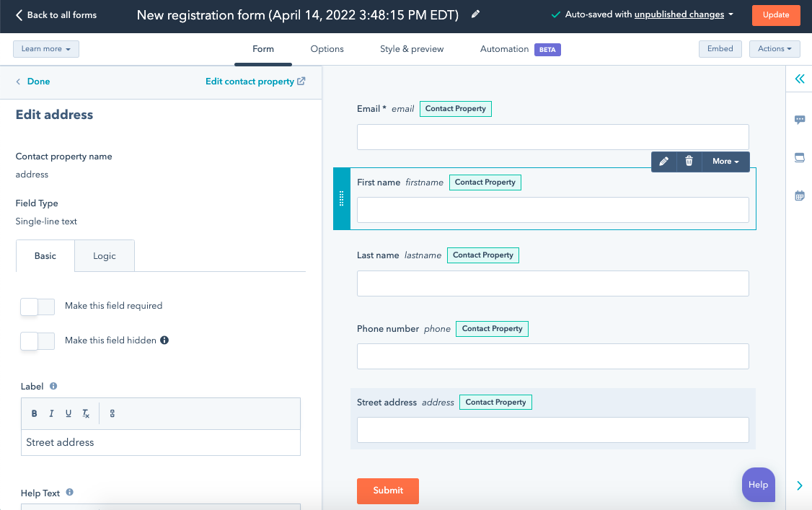Open the Help widget
Image resolution: width=812 pixels, height=510 pixels.
(758, 485)
